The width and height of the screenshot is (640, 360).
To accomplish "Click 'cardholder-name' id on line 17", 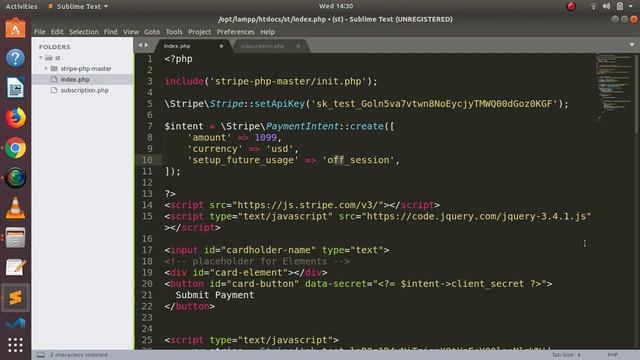I will click(270, 250).
